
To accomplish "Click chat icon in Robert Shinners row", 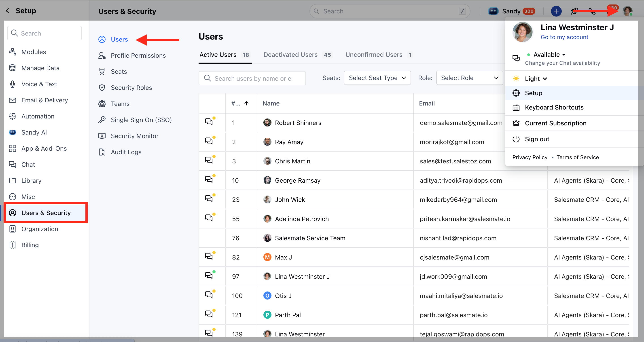I will (x=209, y=122).
